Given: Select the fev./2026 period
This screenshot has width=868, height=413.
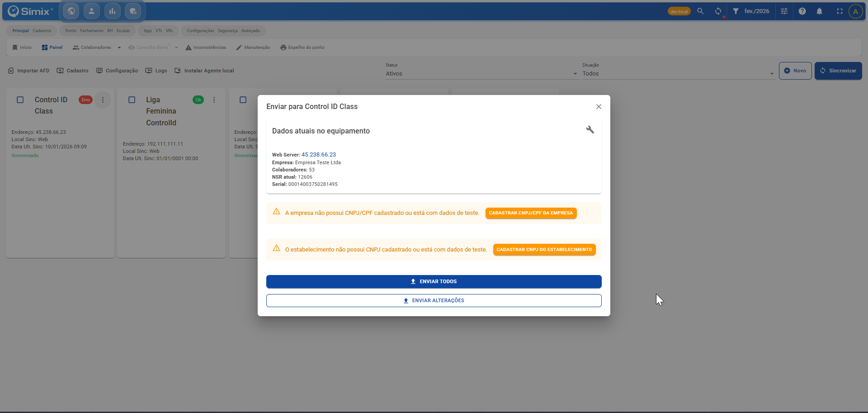Looking at the screenshot, I should point(757,11).
